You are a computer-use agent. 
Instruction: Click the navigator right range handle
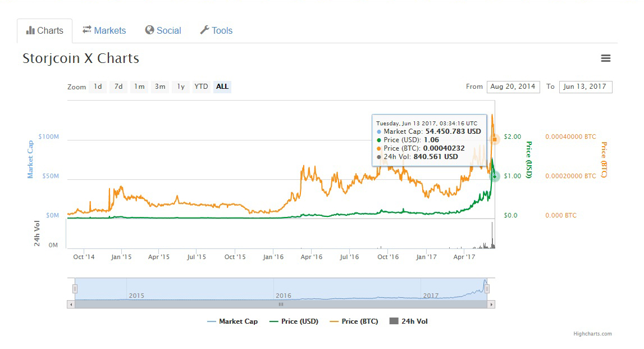point(487,289)
